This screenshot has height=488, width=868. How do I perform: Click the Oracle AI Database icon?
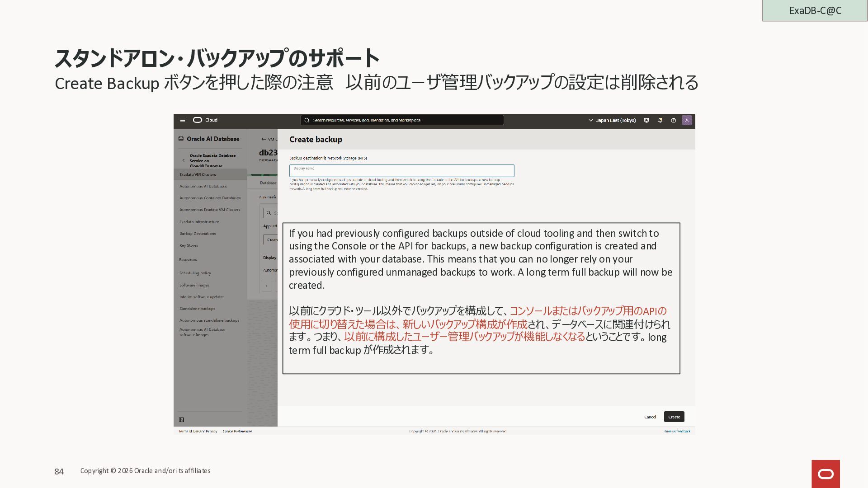pos(181,139)
